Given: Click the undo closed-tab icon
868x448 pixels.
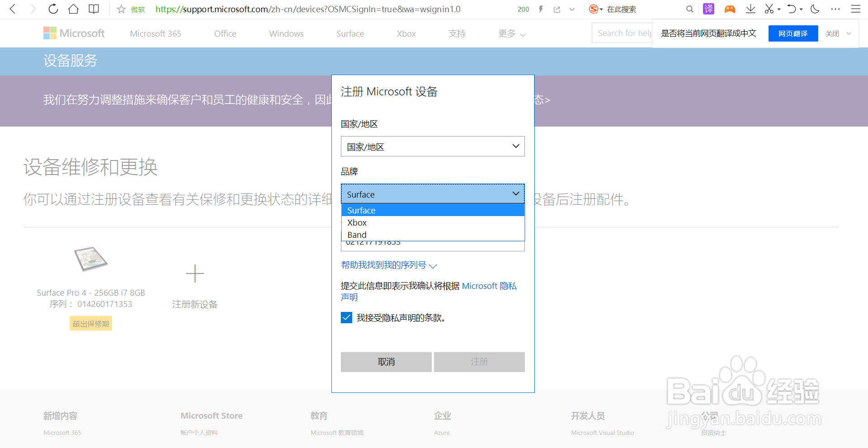Looking at the screenshot, I should (x=791, y=9).
